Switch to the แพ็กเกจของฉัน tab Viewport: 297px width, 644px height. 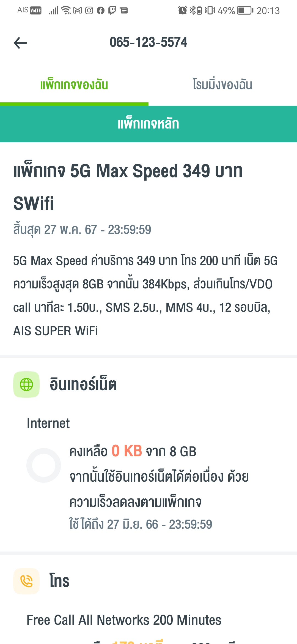click(x=74, y=84)
